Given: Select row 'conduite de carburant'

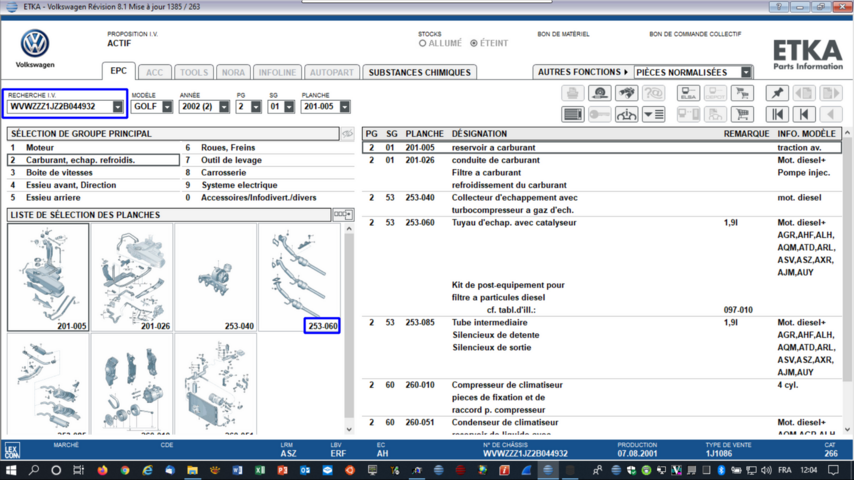Looking at the screenshot, I should pos(602,173).
